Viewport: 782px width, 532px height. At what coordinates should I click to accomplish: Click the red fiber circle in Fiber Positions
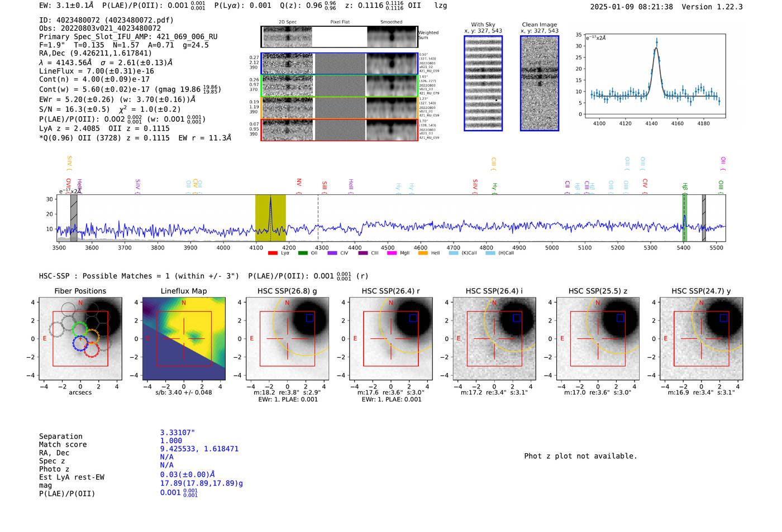click(91, 350)
